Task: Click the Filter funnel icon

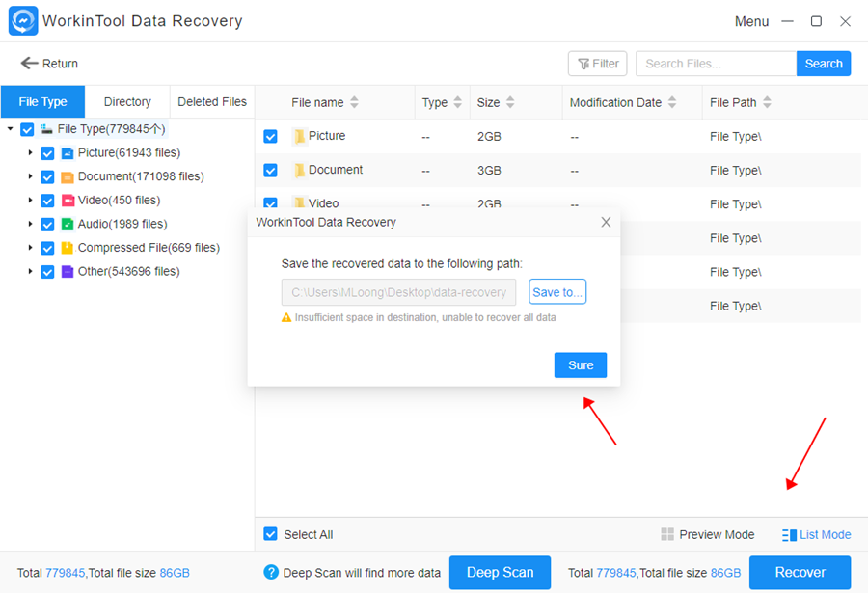Action: point(583,65)
